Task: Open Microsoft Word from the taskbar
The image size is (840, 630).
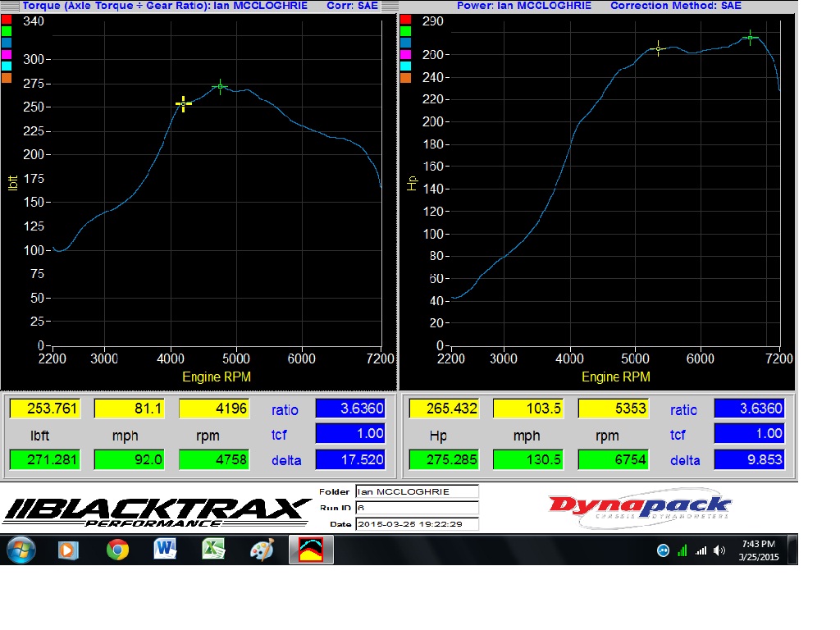Action: click(x=165, y=550)
